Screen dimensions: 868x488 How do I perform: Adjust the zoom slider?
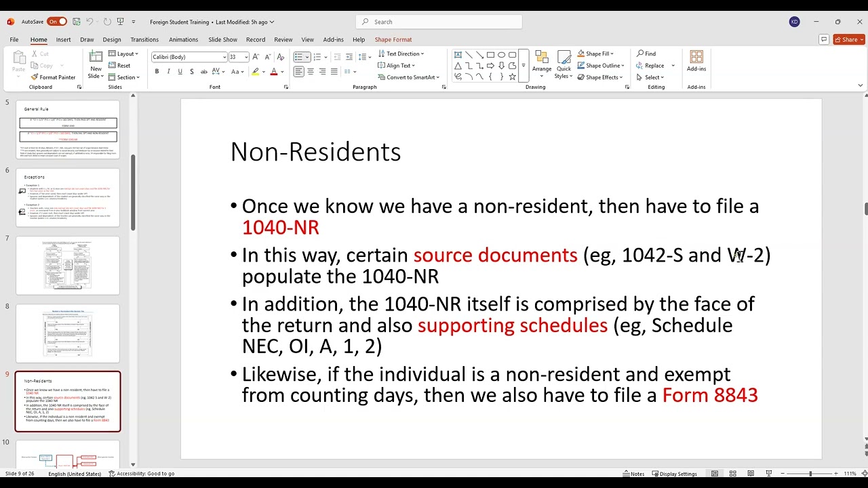pyautogui.click(x=810, y=474)
